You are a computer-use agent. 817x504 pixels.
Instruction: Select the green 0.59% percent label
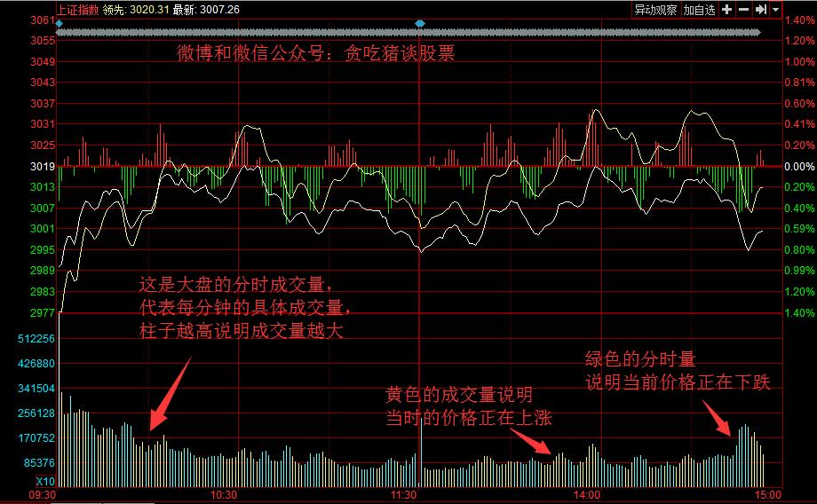point(800,229)
